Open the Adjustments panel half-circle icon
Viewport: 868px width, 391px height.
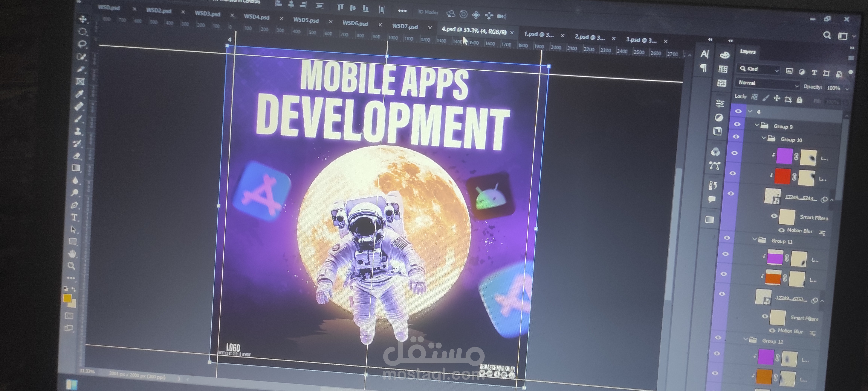pyautogui.click(x=719, y=117)
